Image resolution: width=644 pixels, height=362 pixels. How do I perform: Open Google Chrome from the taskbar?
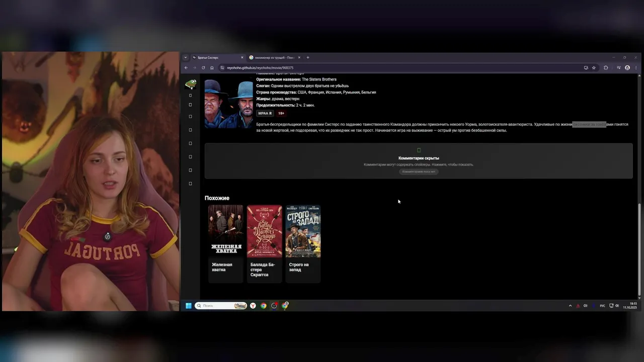coord(264,306)
